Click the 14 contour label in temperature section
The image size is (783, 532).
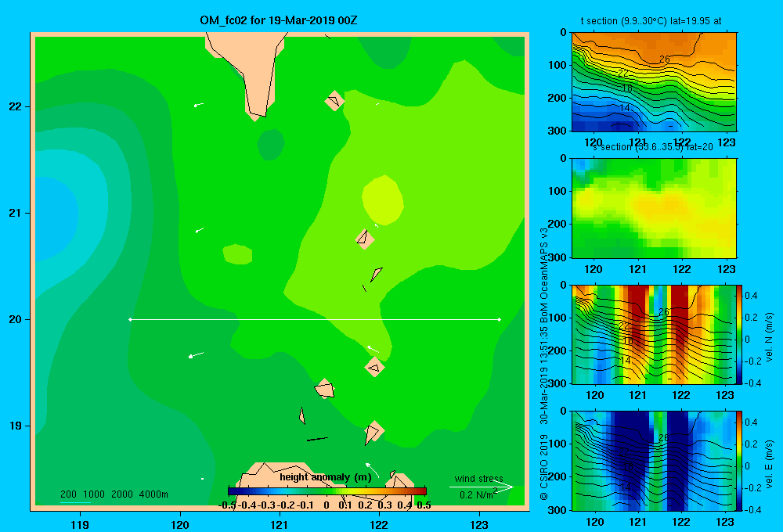coord(625,107)
